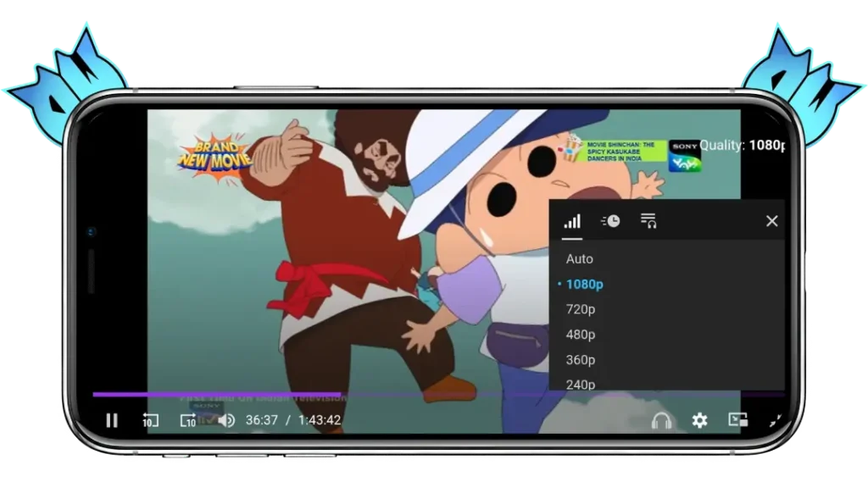Skip forward 10 seconds
This screenshot has height=482, width=868.
click(x=188, y=420)
